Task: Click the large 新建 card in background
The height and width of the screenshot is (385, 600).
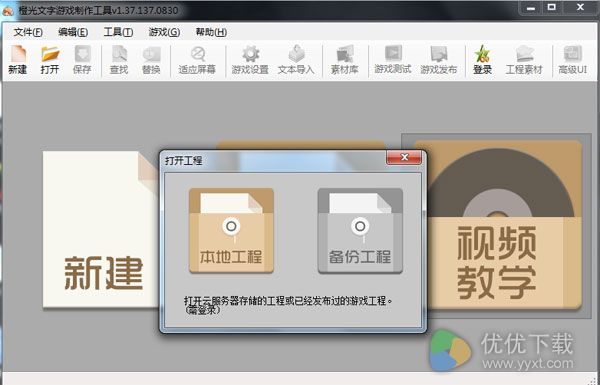Action: 101,230
